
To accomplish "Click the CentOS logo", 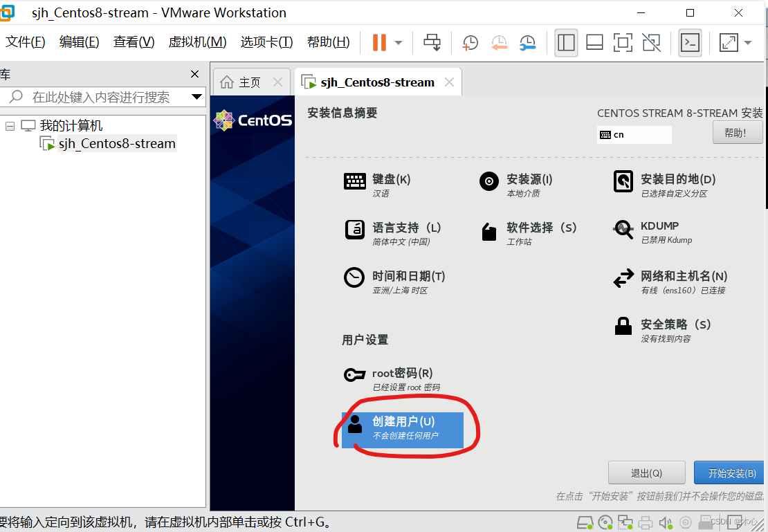I will coord(253,120).
